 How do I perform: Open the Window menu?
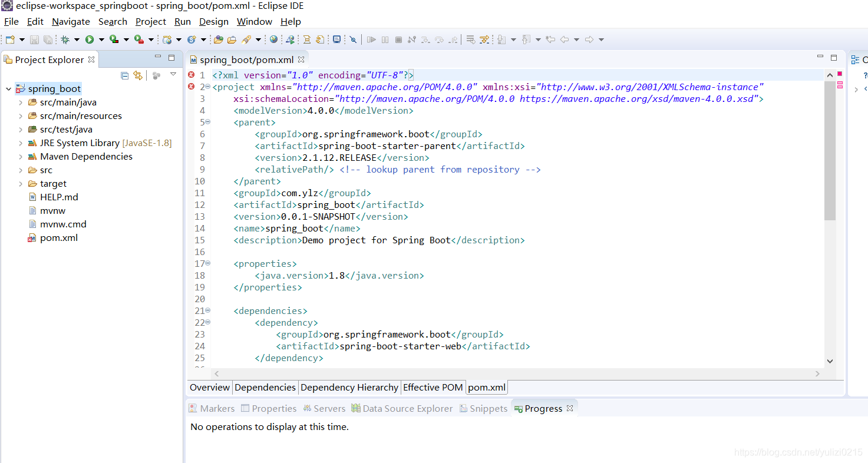(x=255, y=21)
